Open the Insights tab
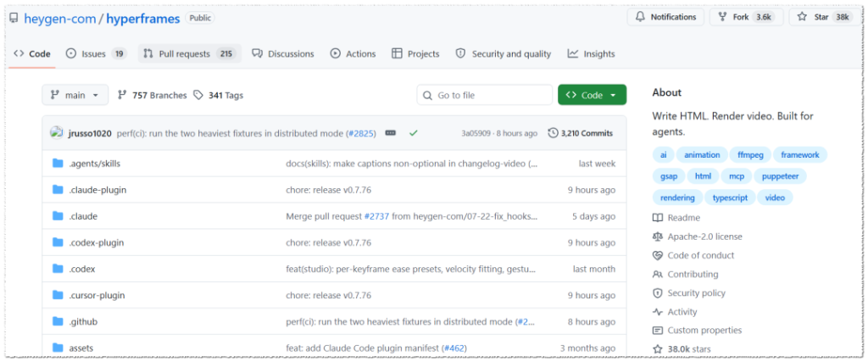Screen dimensions: 868x362 pyautogui.click(x=591, y=53)
